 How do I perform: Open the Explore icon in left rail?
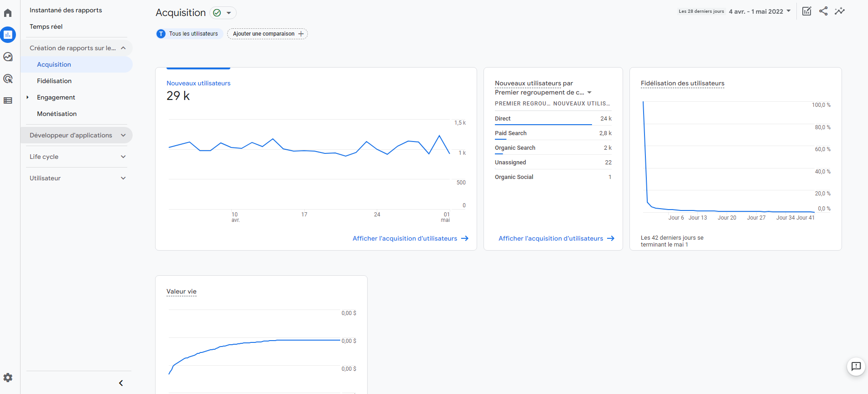[8, 57]
